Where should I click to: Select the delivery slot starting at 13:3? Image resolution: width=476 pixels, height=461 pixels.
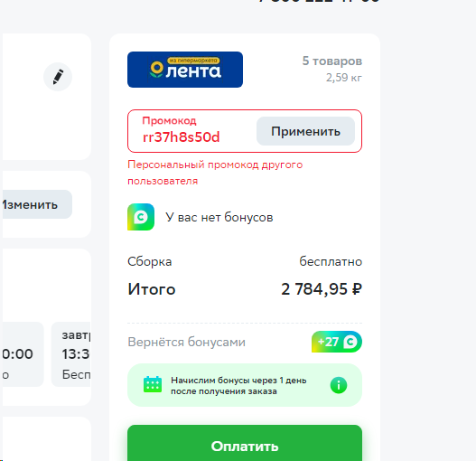71,354
